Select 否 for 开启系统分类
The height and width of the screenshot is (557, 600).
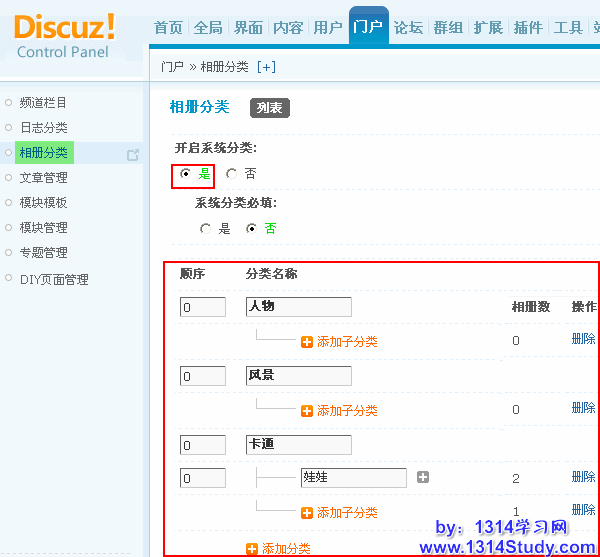click(232, 174)
